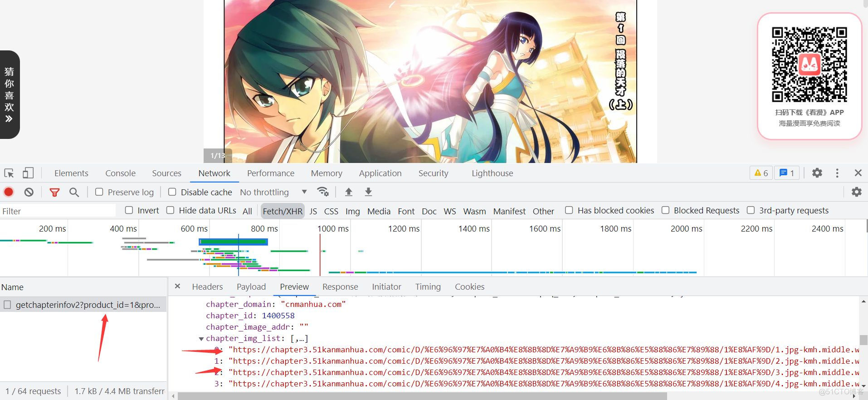Toggle the device toolbar icon
This screenshot has height=400, width=868.
click(28, 173)
